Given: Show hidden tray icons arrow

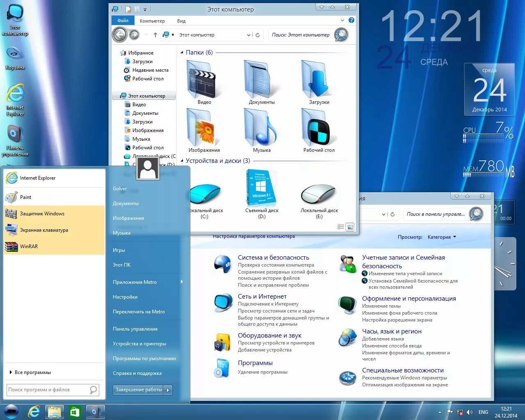Looking at the screenshot, I should coord(440,412).
